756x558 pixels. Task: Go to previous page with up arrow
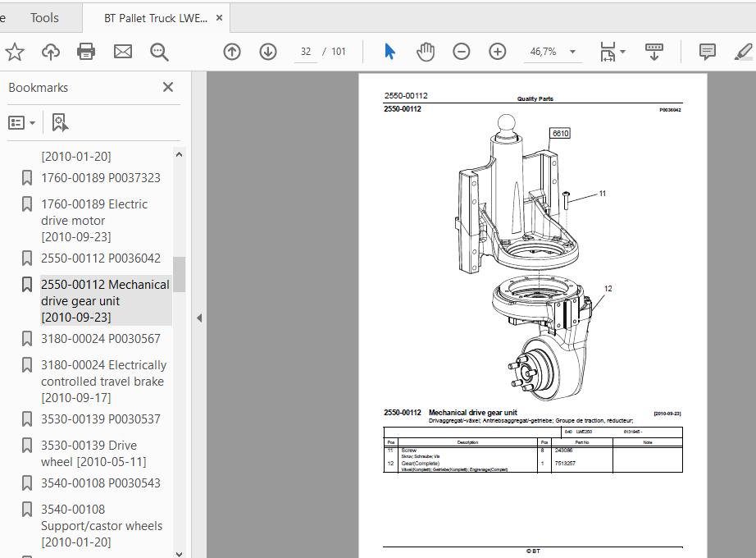pyautogui.click(x=232, y=52)
